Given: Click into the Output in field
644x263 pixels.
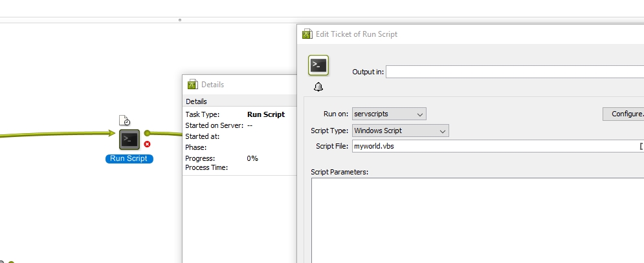Looking at the screenshot, I should pos(514,72).
